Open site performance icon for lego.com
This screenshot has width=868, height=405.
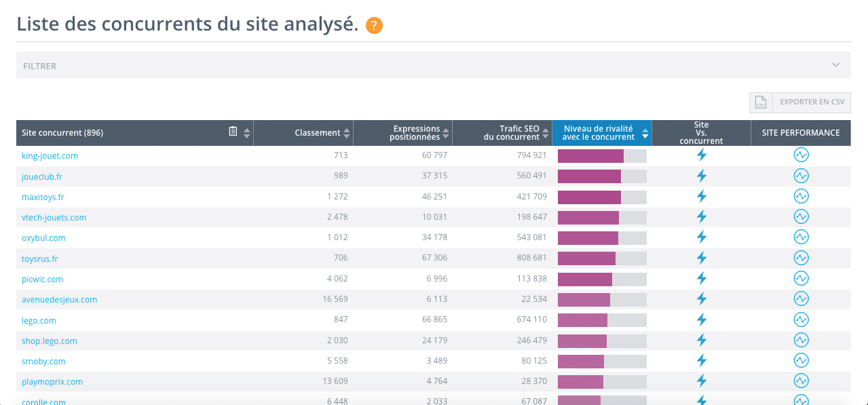pyautogui.click(x=801, y=320)
